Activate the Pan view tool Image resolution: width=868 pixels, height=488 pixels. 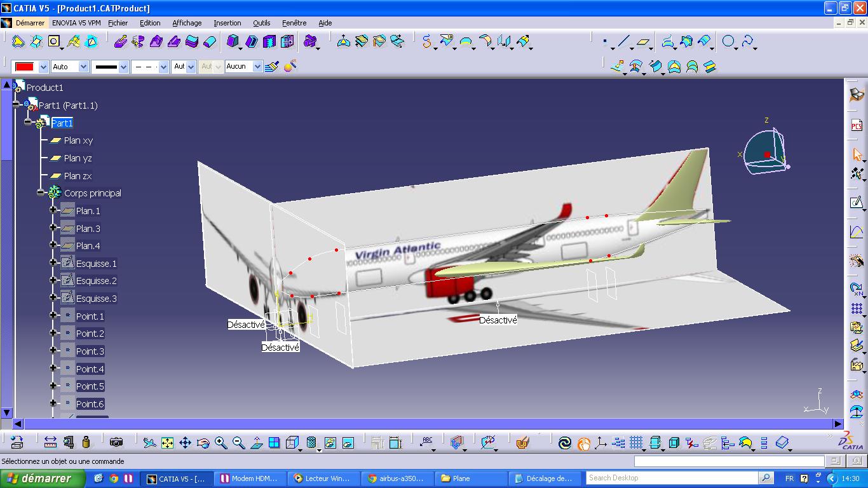pos(185,443)
